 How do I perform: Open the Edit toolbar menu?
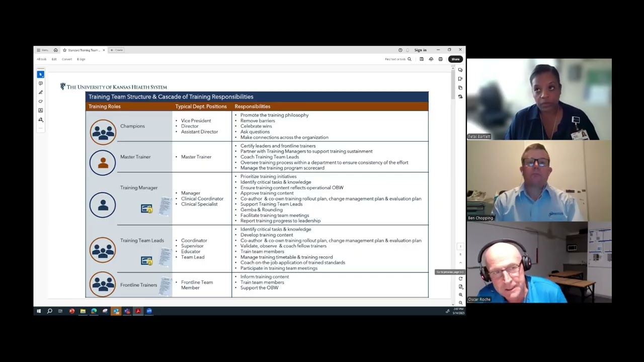pos(54,59)
